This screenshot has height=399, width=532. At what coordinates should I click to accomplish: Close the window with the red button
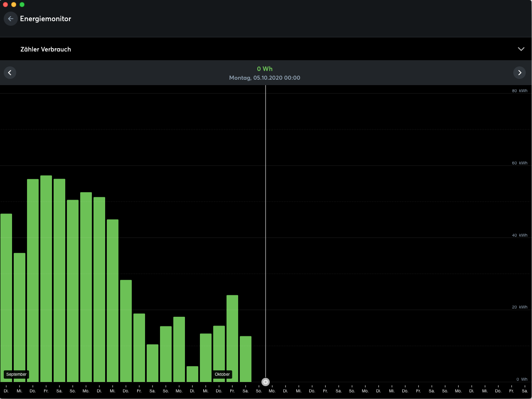coord(5,5)
